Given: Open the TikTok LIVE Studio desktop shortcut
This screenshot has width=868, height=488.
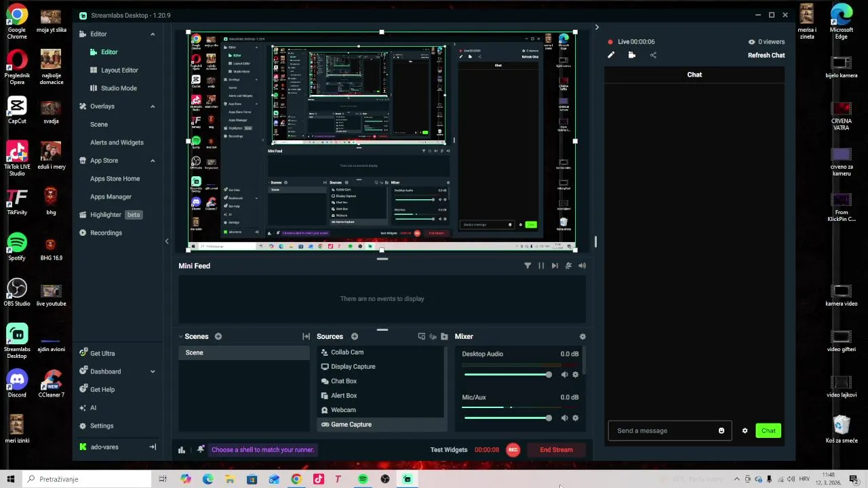Looking at the screenshot, I should click(x=17, y=159).
